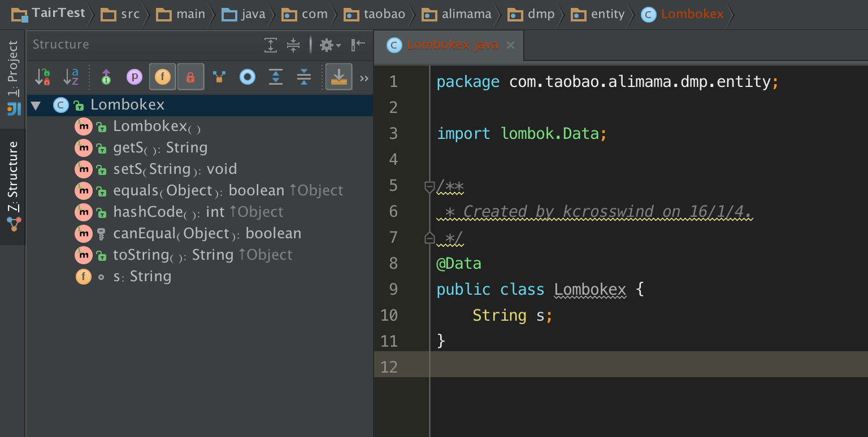This screenshot has height=437, width=868.
Task: Expand all nodes in Structure panel
Action: (271, 45)
